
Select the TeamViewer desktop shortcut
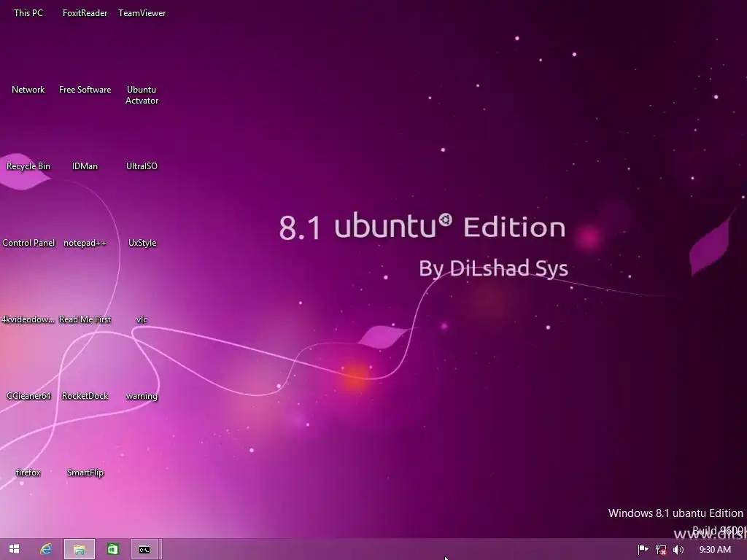pyautogui.click(x=142, y=13)
